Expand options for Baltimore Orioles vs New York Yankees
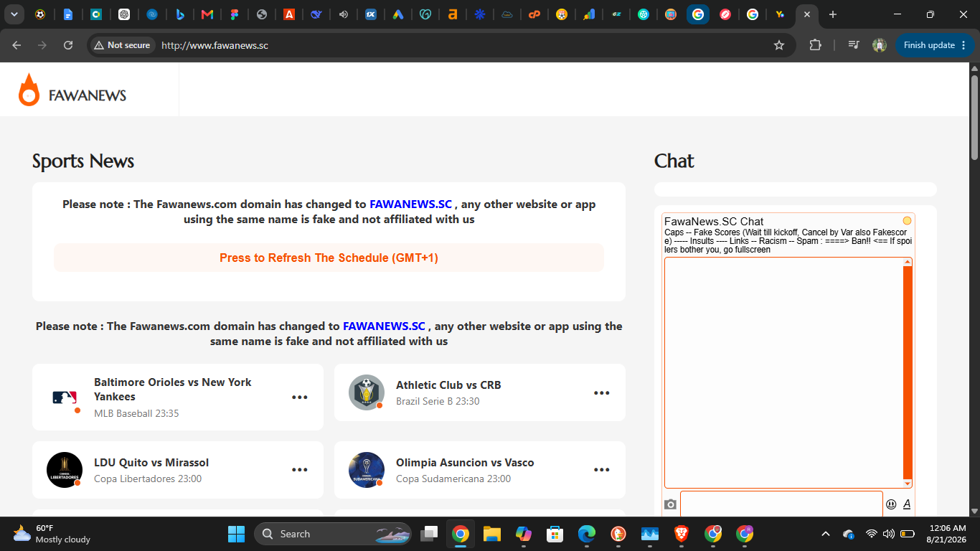The width and height of the screenshot is (980, 551). point(300,397)
